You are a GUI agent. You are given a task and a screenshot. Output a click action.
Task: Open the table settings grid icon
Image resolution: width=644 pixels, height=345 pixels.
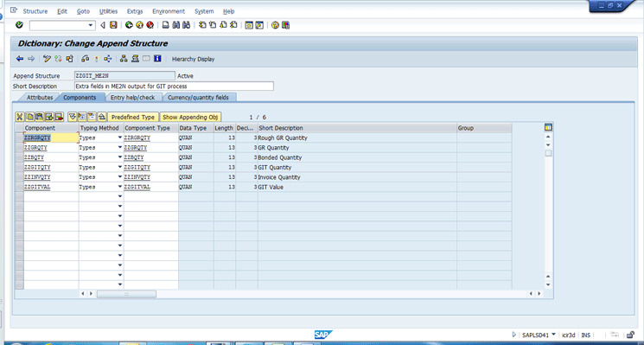tap(548, 127)
